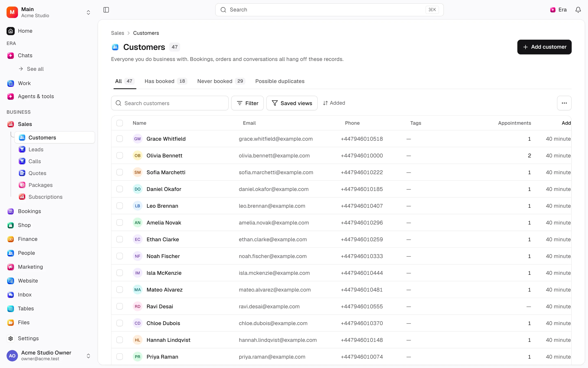
Task: Open Leads under Sales
Action: pos(36,149)
